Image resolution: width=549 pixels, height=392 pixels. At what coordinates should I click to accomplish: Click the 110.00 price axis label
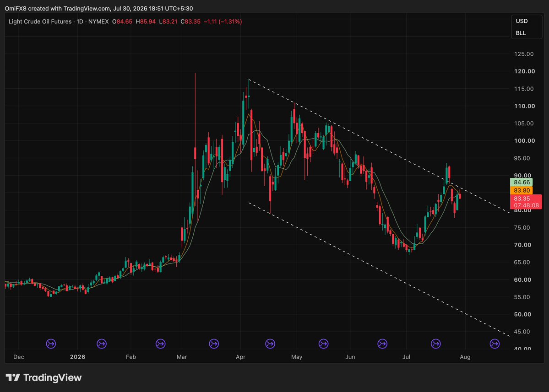point(524,106)
